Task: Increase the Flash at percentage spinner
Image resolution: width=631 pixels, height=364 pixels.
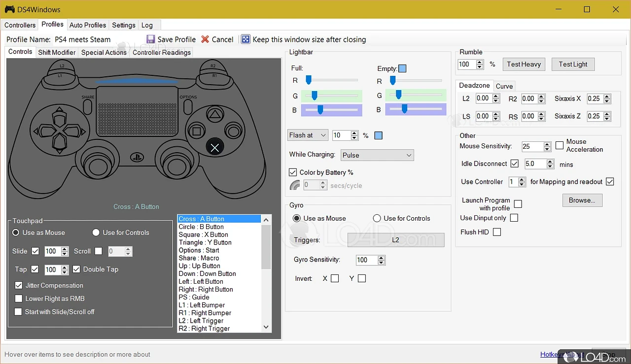Action: point(354,133)
